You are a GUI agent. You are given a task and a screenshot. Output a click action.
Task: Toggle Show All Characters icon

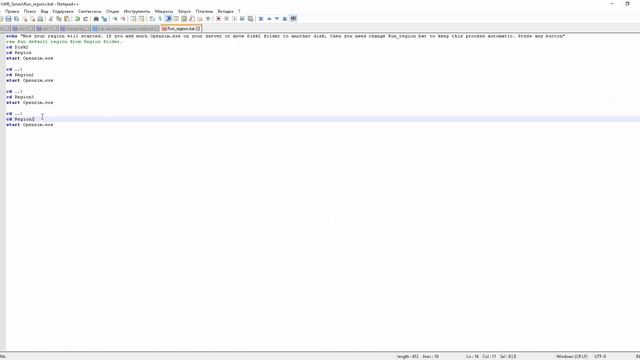point(160,19)
